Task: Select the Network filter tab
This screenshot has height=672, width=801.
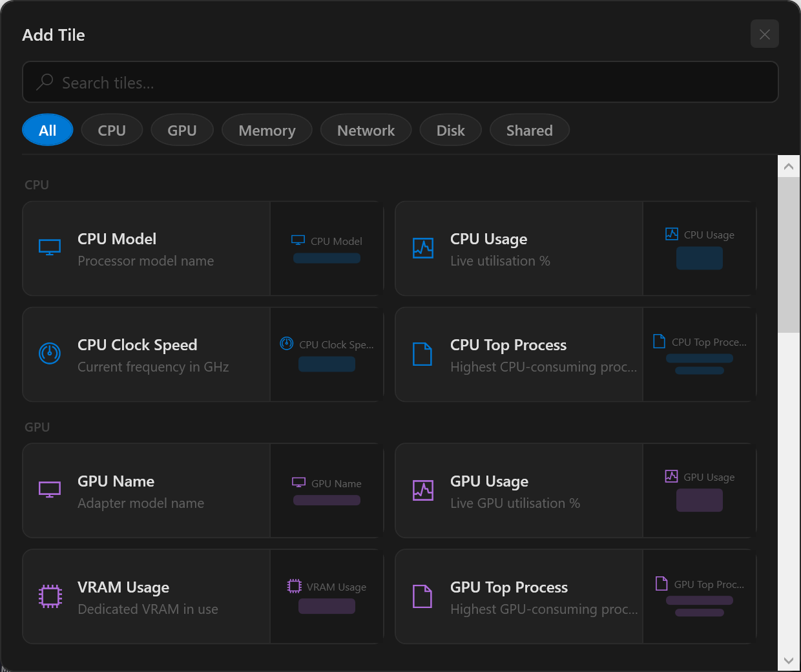Action: tap(366, 129)
